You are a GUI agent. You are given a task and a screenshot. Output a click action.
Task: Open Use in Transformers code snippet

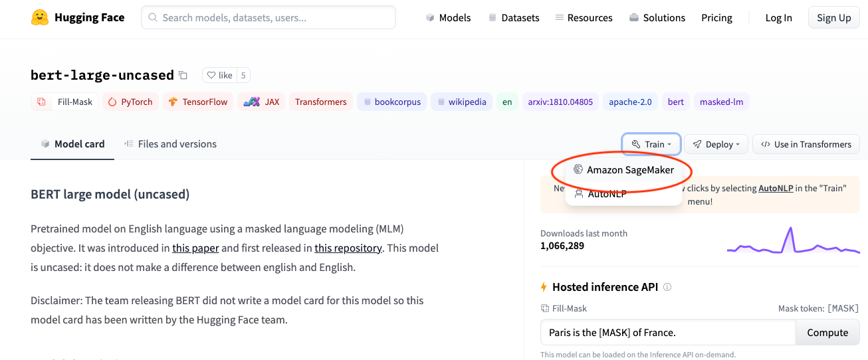[x=806, y=144]
